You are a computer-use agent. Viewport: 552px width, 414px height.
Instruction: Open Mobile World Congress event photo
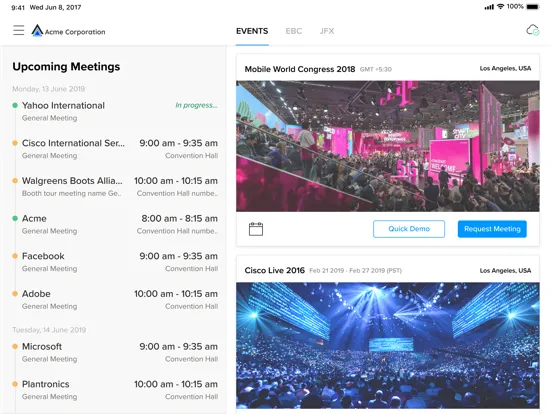pyautogui.click(x=388, y=146)
